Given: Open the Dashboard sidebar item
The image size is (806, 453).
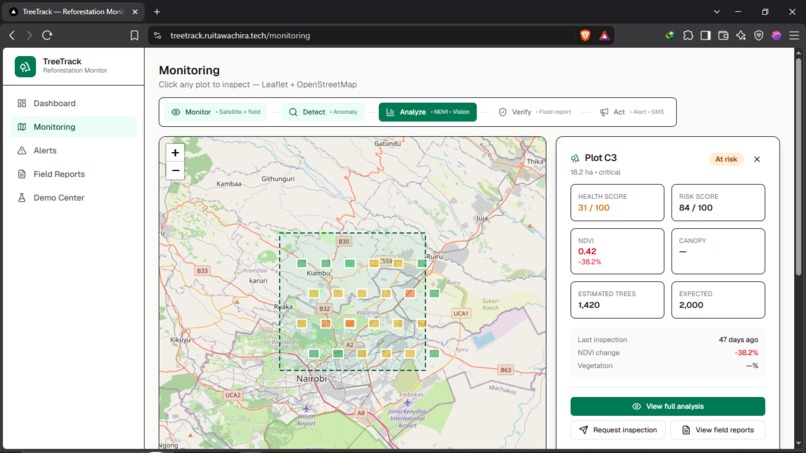Looking at the screenshot, I should pyautogui.click(x=74, y=103).
